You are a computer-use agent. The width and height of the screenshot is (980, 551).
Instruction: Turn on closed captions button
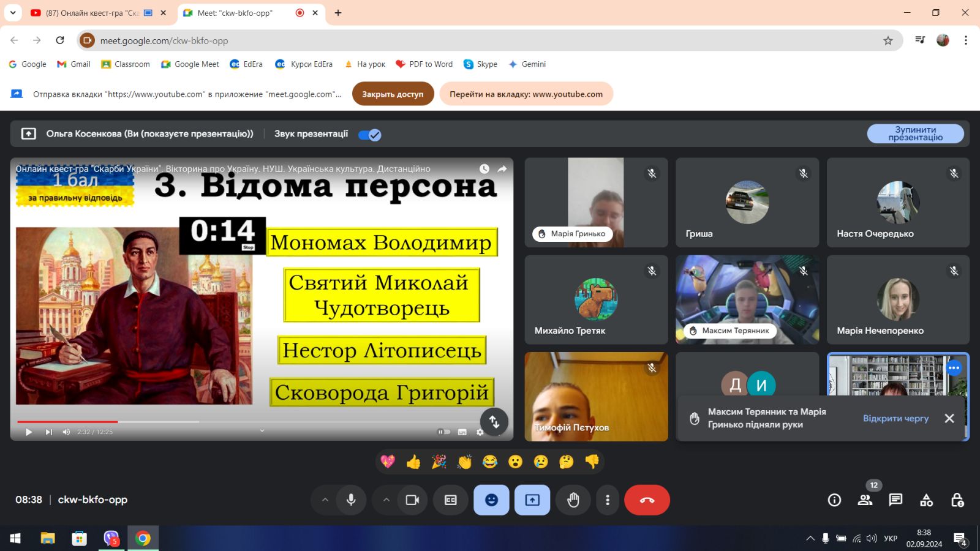pyautogui.click(x=451, y=500)
